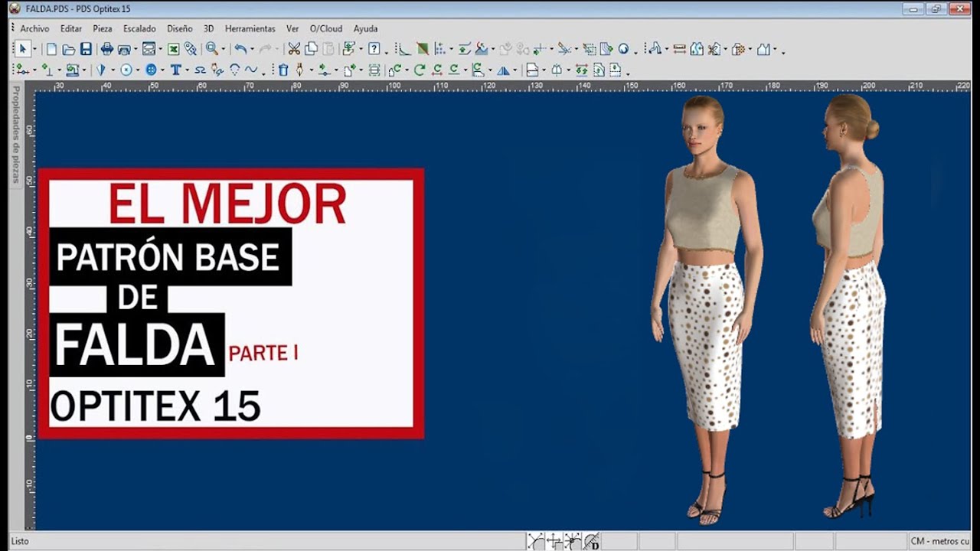Click the bodice pattern icon at toolbar end
This screenshot has width=980, height=551.
tap(763, 49)
